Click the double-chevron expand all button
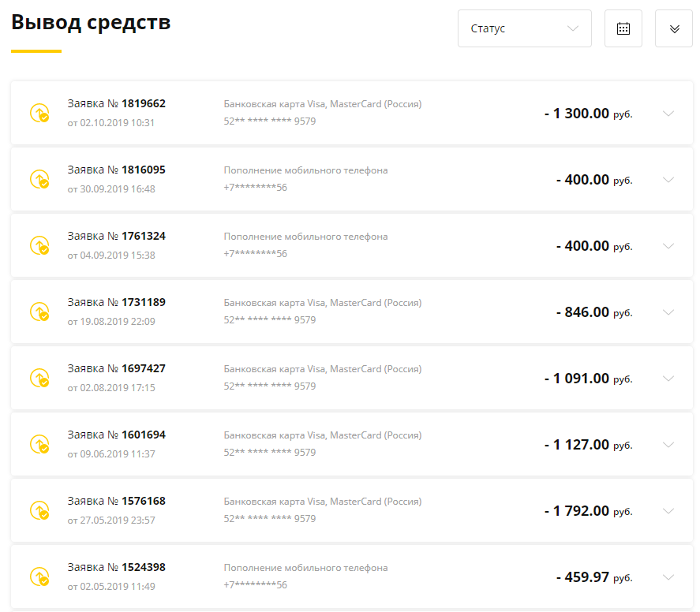Screen dimensions: 700x612 click(x=674, y=28)
